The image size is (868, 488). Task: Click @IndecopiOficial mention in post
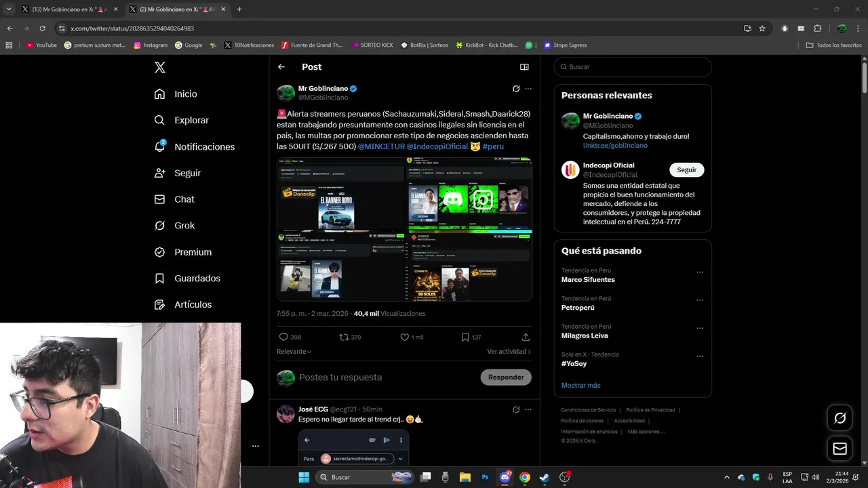pyautogui.click(x=437, y=146)
